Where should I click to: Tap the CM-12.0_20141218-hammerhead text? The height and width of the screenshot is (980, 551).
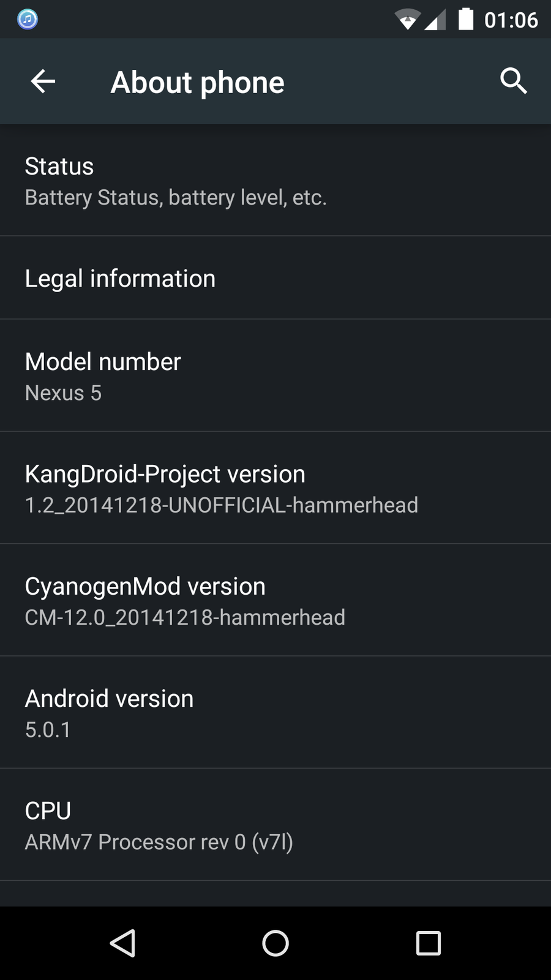click(x=185, y=617)
